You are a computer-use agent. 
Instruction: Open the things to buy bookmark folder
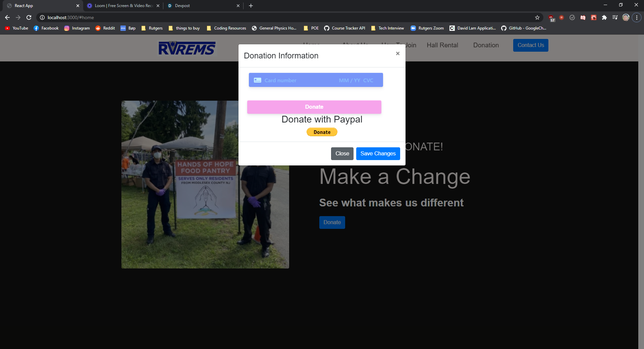pos(184,28)
